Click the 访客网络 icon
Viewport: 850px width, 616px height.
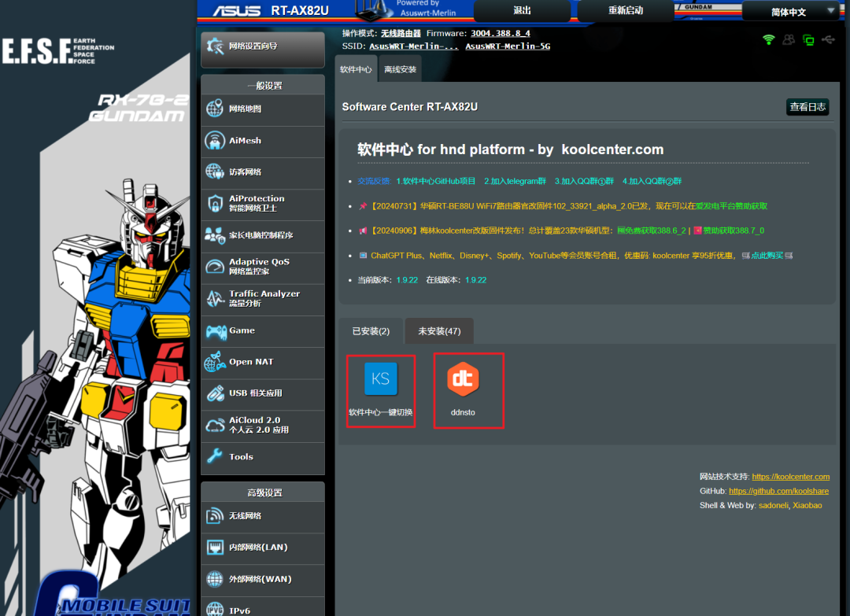[215, 172]
